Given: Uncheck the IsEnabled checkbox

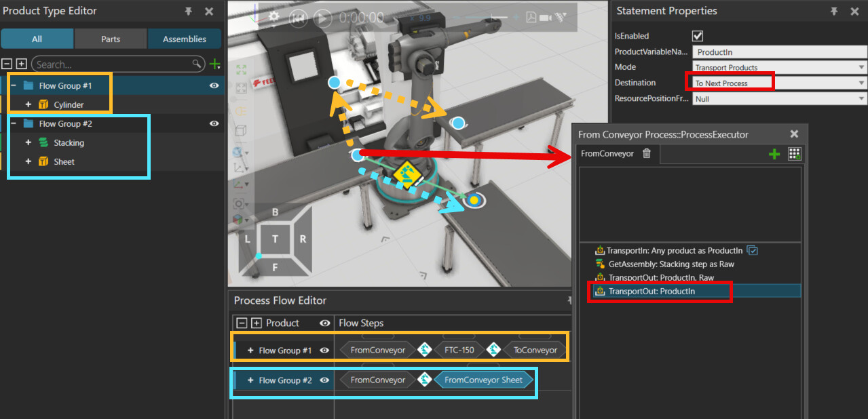Looking at the screenshot, I should pos(698,36).
